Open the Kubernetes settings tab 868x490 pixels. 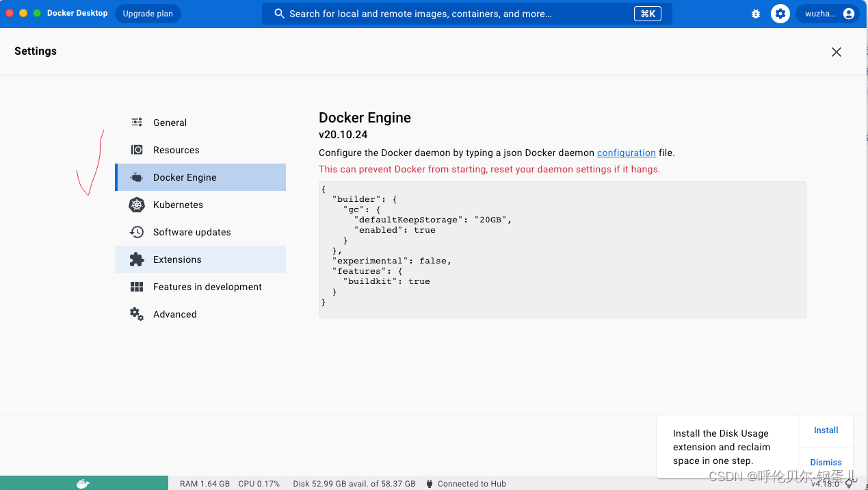click(200, 205)
